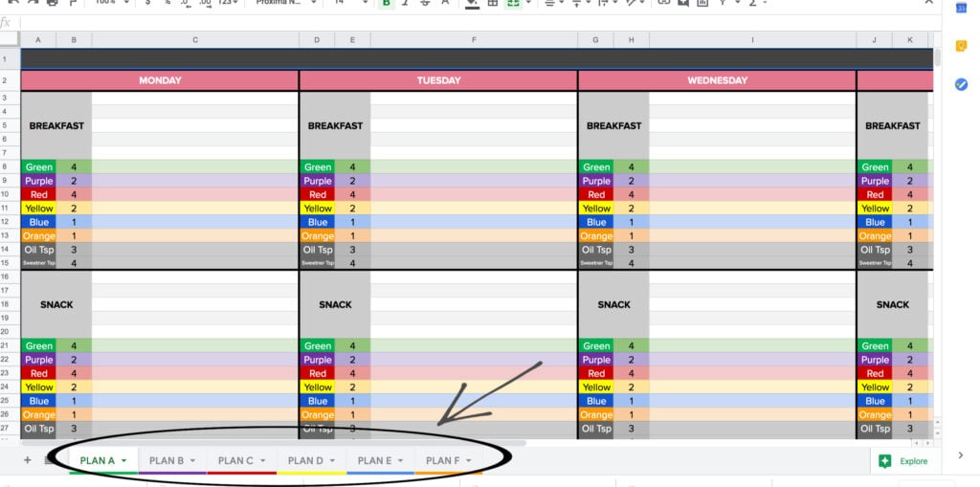This screenshot has width=980, height=487.
Task: Select the SNACK cell under WEDNESDAY
Action: pos(613,304)
